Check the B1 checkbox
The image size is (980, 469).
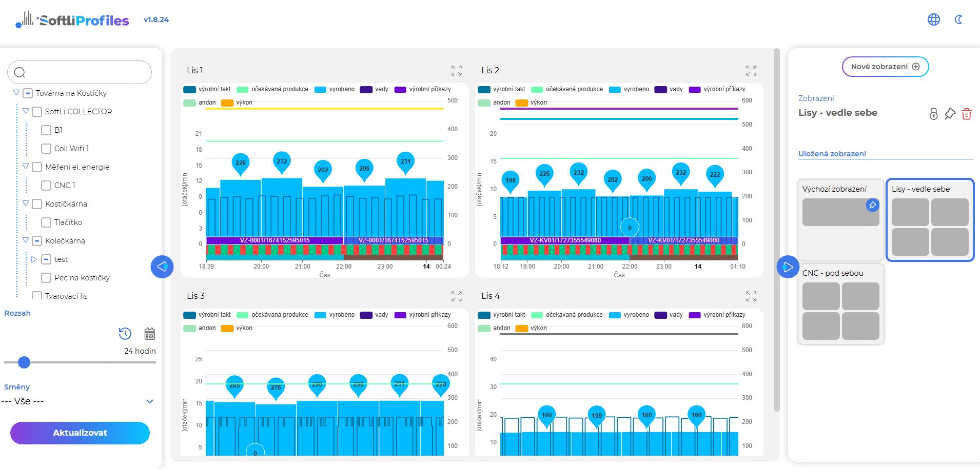click(x=46, y=130)
